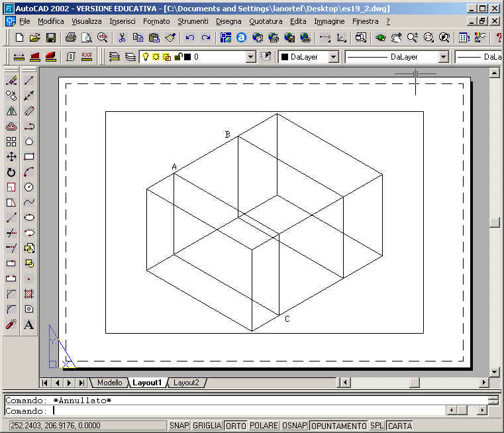
Task: Open the DaLayer linetype dropdown
Action: point(444,57)
